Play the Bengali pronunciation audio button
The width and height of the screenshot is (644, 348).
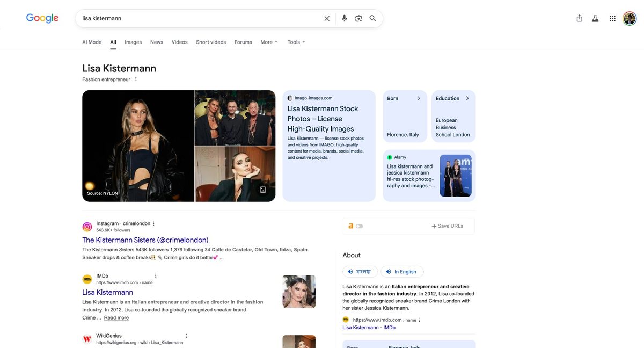click(360, 272)
